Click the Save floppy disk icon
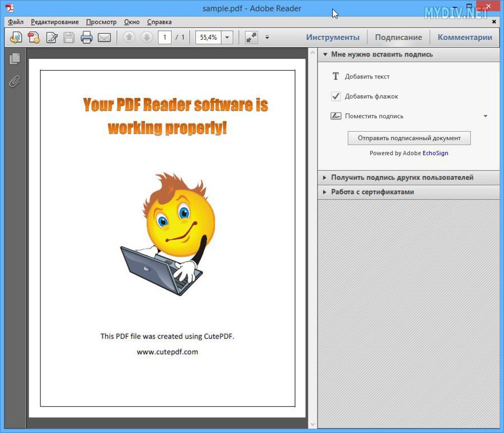Screen dimensions: 504x433 coord(69,38)
